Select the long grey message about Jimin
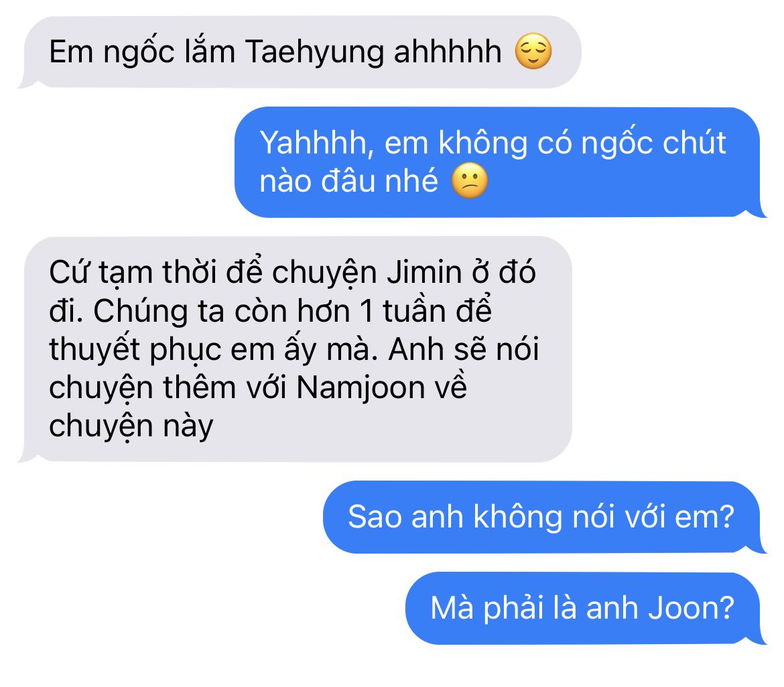 tap(295, 349)
